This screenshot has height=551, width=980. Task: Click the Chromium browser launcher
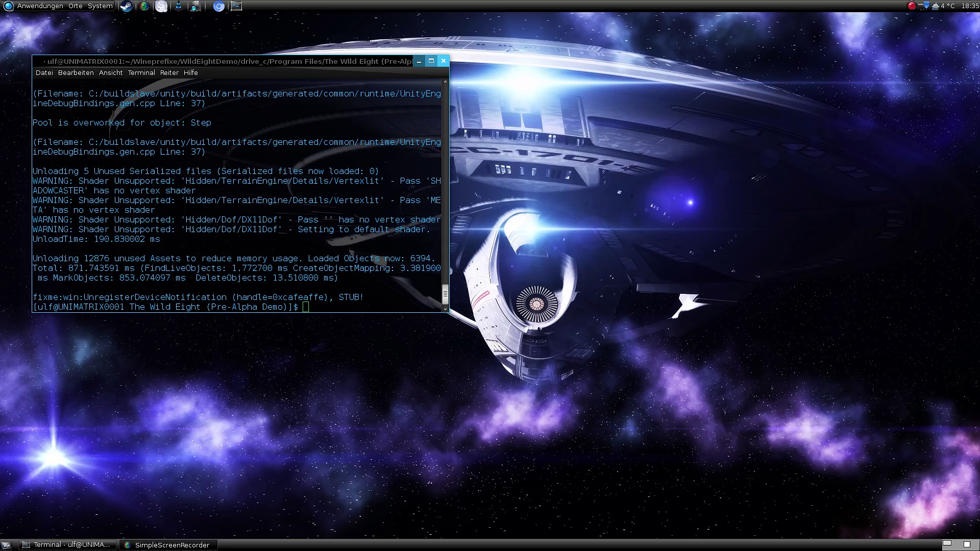(x=218, y=6)
